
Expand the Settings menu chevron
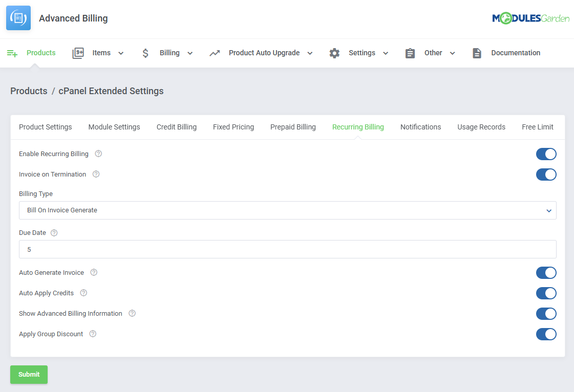386,53
